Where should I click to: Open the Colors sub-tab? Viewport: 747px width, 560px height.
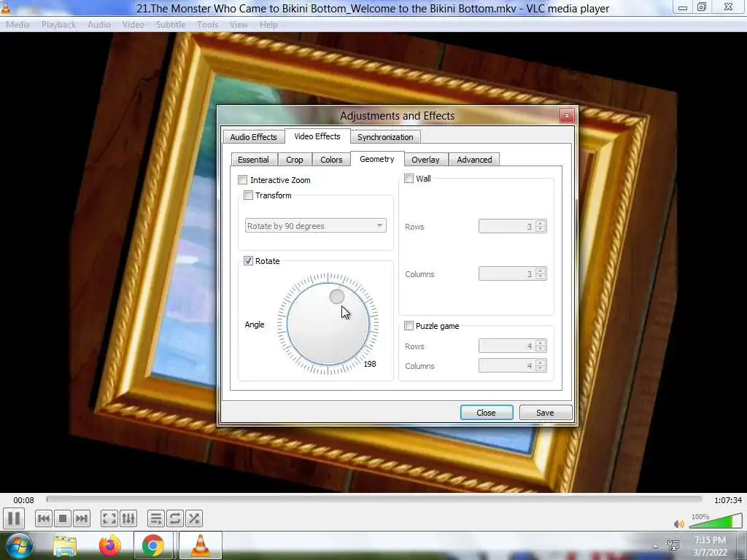(331, 160)
